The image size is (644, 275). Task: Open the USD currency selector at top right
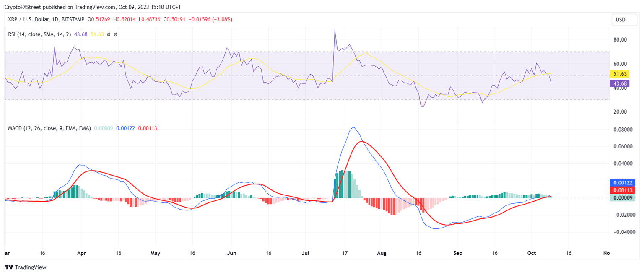pos(624,19)
